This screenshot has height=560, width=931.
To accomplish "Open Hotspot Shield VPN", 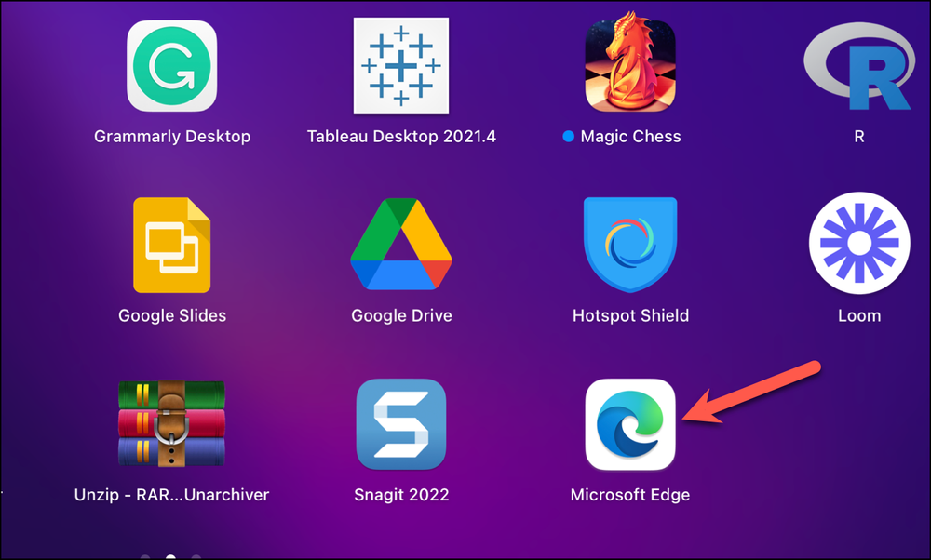I will pos(630,245).
